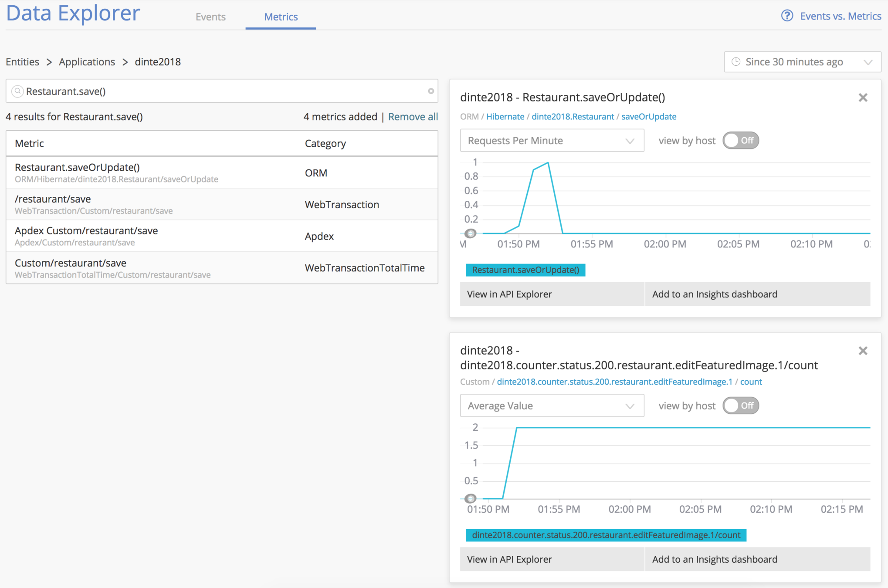Click the Remove all link
Screen dimensions: 888x588
(x=413, y=117)
